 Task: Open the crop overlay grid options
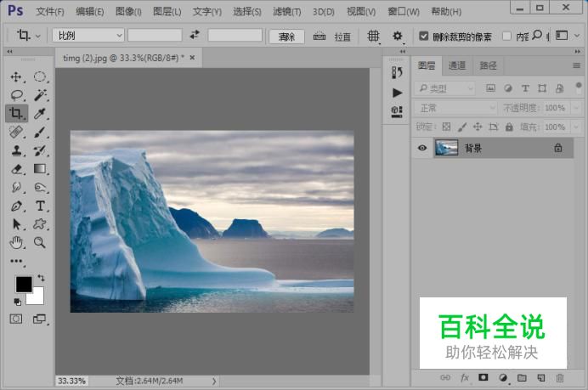tap(373, 37)
